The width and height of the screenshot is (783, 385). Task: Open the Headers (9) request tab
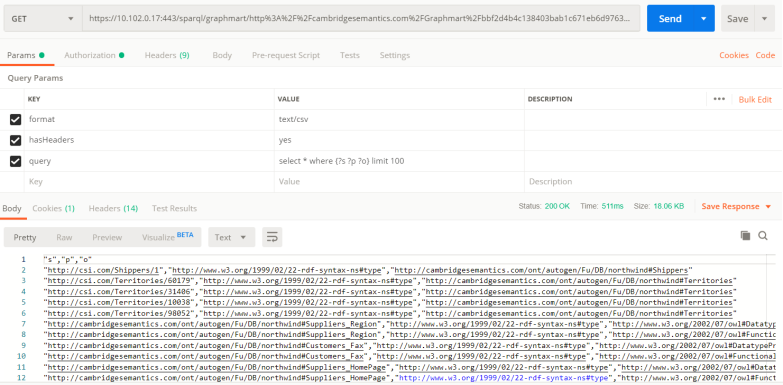[x=167, y=55]
